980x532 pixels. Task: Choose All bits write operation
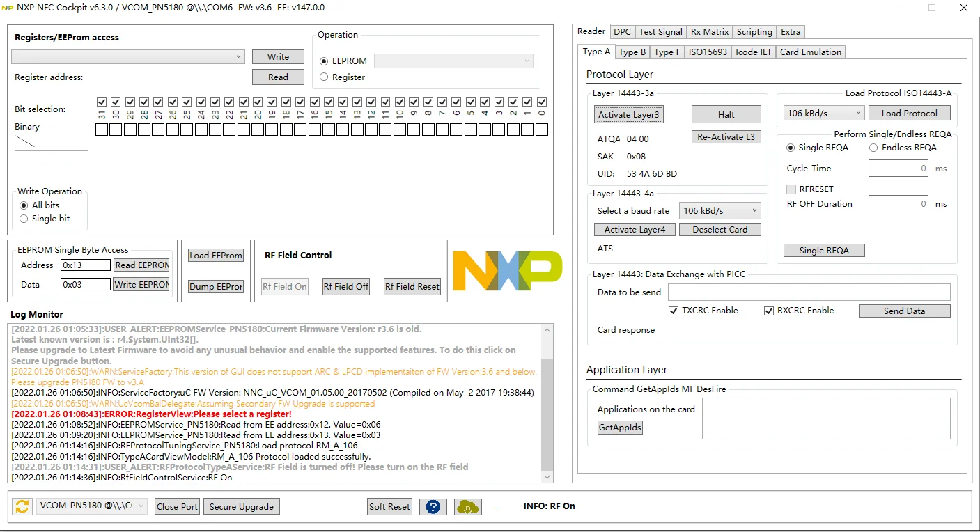[x=24, y=205]
